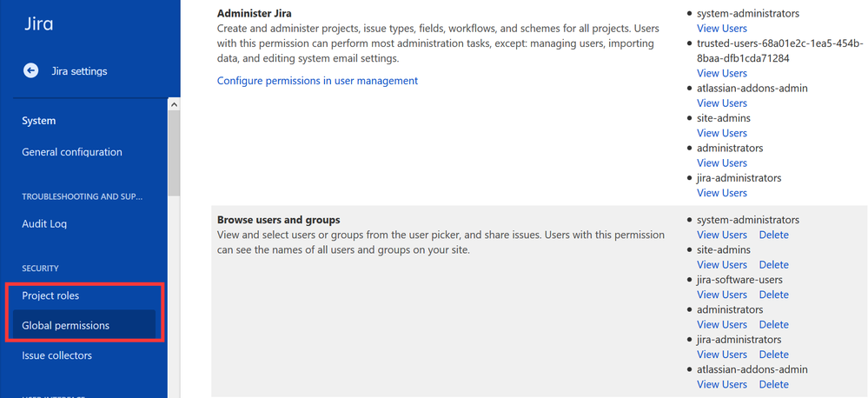Click Configure permissions in user management link

coord(317,81)
